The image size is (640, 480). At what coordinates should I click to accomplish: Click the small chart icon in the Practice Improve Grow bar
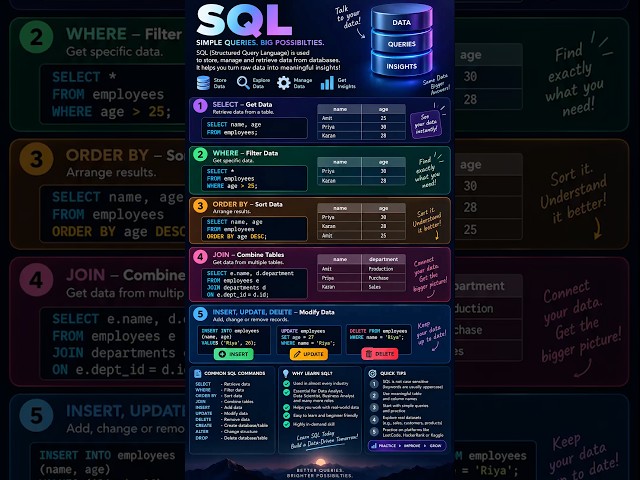coord(373,446)
